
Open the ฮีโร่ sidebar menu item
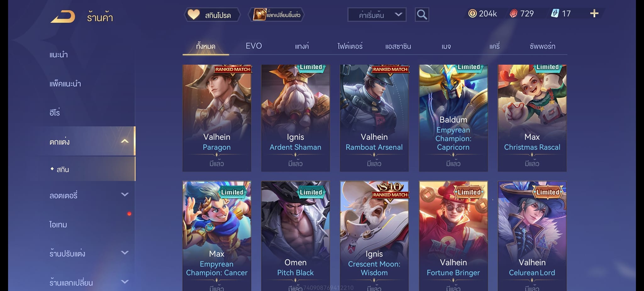(x=54, y=112)
